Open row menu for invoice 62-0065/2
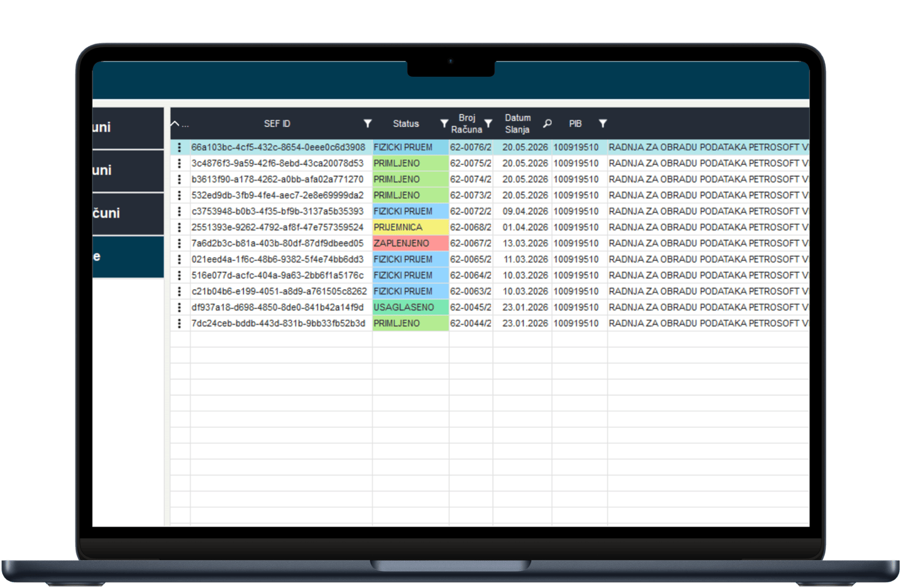 pyautogui.click(x=179, y=259)
